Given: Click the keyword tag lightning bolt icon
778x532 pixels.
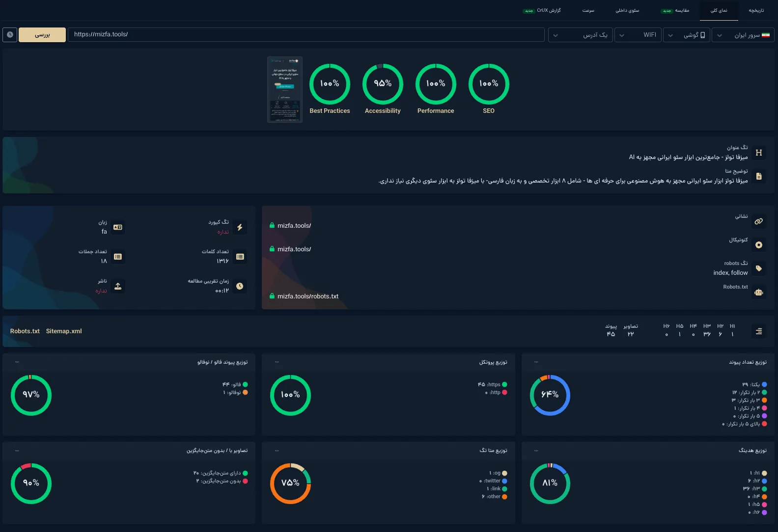Looking at the screenshot, I should (x=240, y=227).
